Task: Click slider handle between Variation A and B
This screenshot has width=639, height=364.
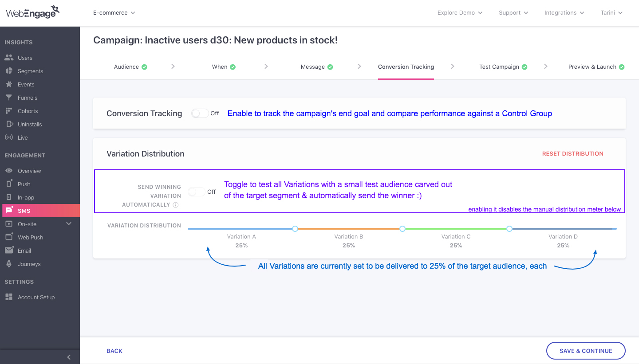Action: 295,229
